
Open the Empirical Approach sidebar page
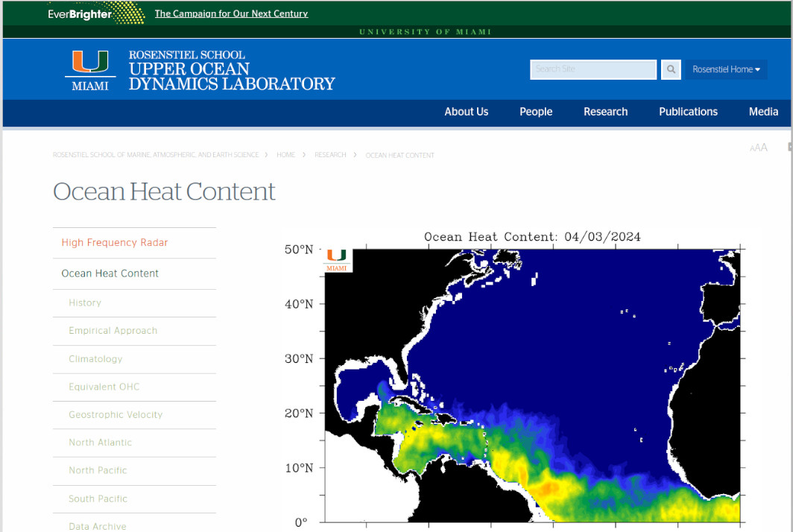click(x=113, y=331)
